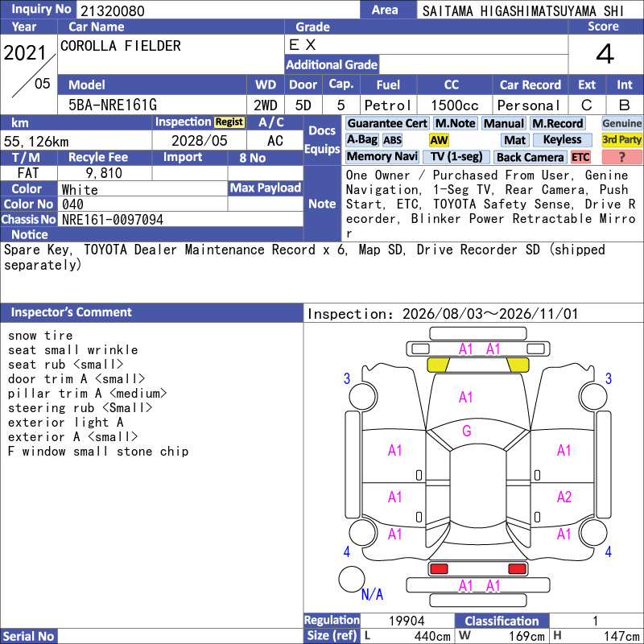
Task: Click the red ETC badge
Action: (580, 157)
